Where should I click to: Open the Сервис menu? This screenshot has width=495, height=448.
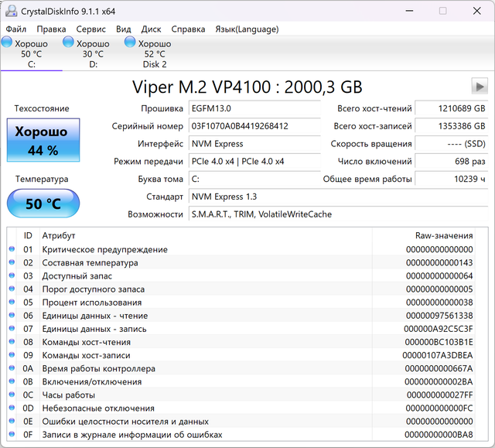pyautogui.click(x=91, y=29)
